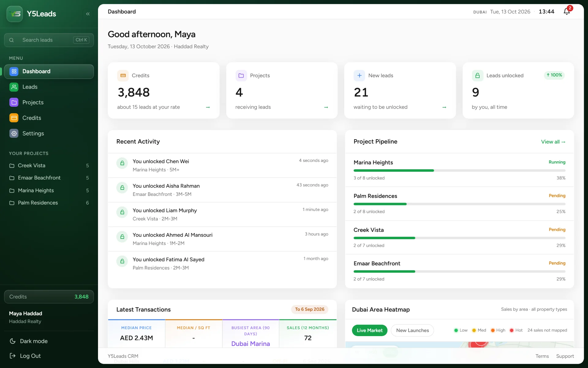Click the New leads plus icon
588x368 pixels.
click(x=359, y=75)
